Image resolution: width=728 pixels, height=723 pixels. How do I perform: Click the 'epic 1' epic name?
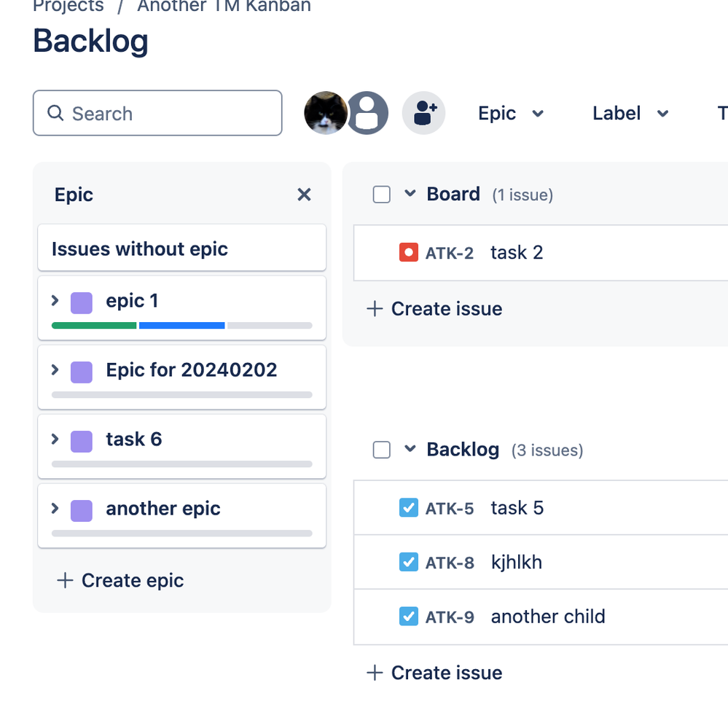click(x=132, y=301)
